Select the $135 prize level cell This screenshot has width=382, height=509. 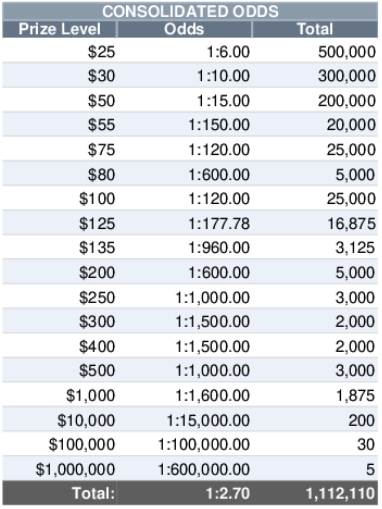[59, 247]
